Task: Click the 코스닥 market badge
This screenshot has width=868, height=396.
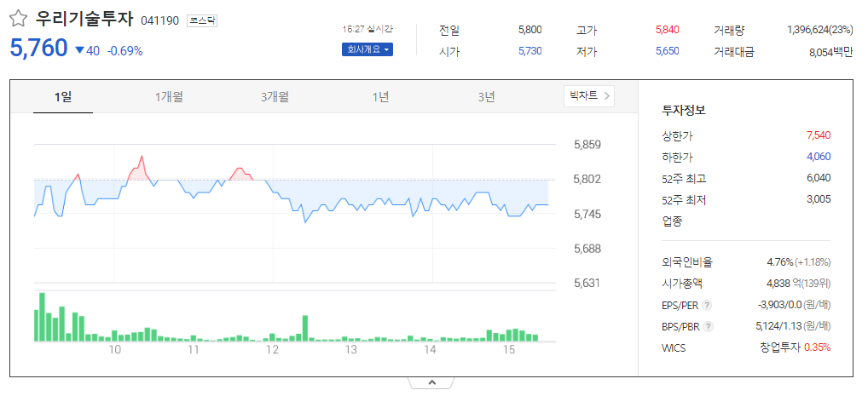Action: click(203, 20)
